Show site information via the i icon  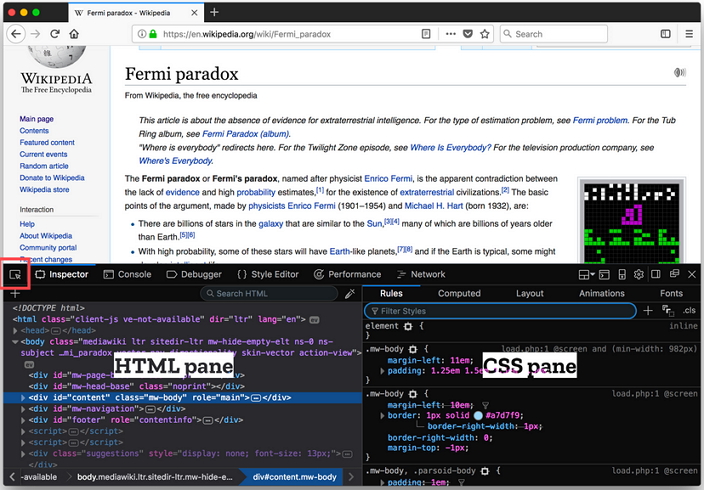(x=142, y=34)
